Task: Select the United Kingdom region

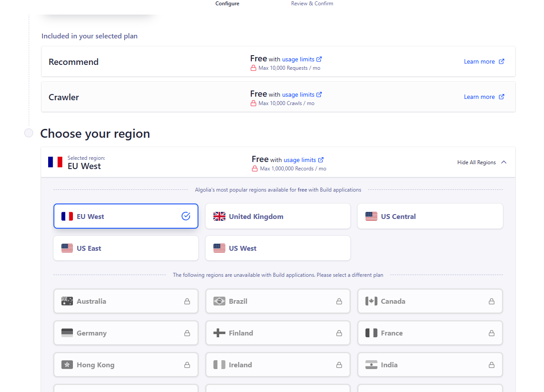Action: tap(278, 216)
